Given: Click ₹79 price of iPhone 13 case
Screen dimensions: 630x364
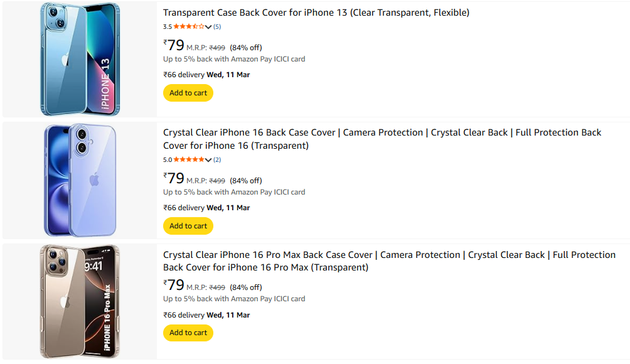Looking at the screenshot, I should pos(174,45).
